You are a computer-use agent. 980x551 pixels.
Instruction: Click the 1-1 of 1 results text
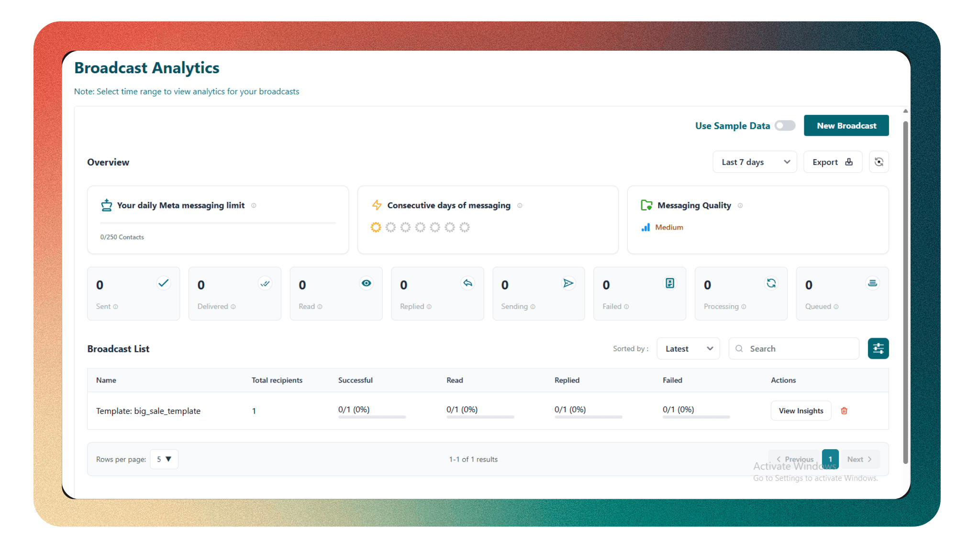point(473,459)
